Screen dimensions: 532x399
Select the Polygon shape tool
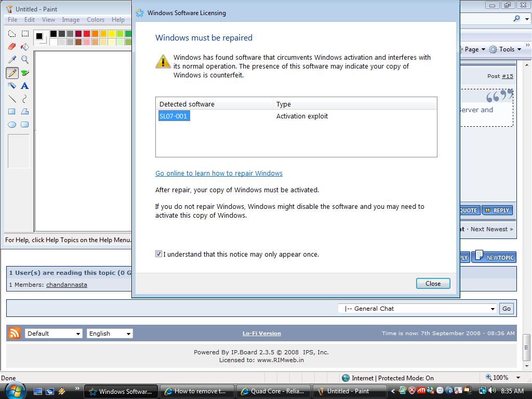pos(25,111)
